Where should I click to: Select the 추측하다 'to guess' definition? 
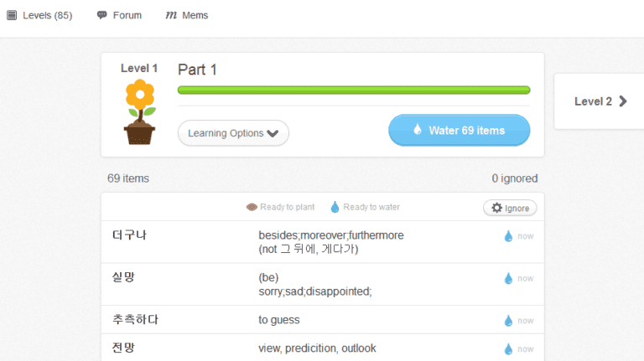pyautogui.click(x=279, y=320)
